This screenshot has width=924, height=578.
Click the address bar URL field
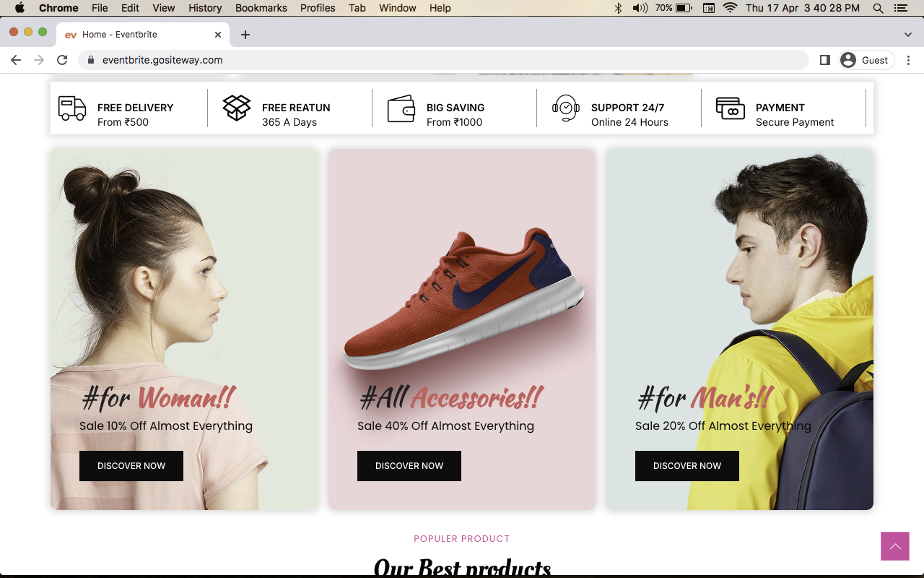tap(443, 60)
